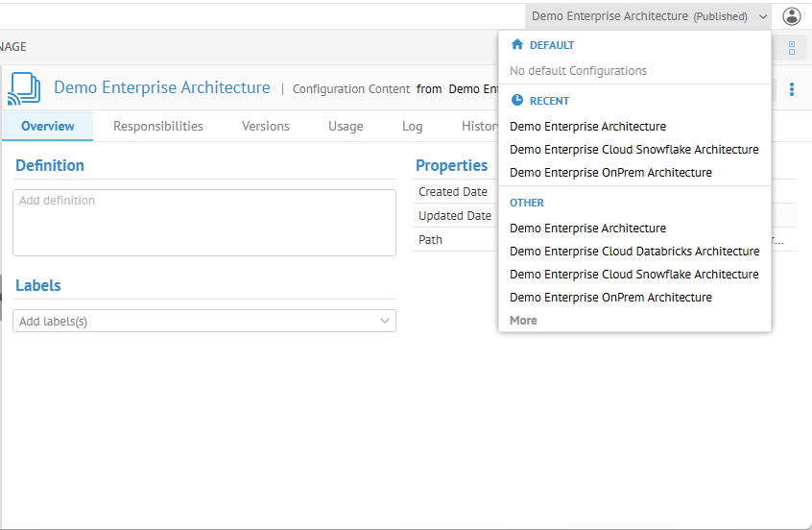Click the clock icon beside RECENT
Image resolution: width=812 pixels, height=530 pixels.
coord(517,101)
